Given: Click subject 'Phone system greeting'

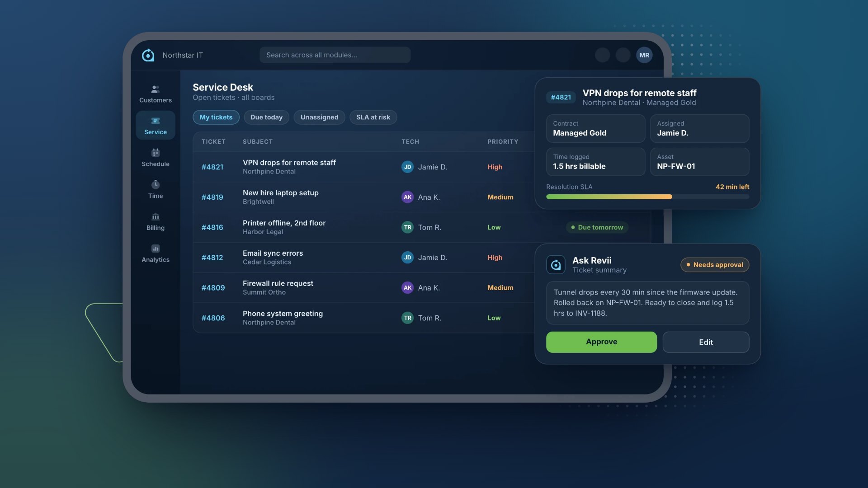Looking at the screenshot, I should (x=283, y=314).
